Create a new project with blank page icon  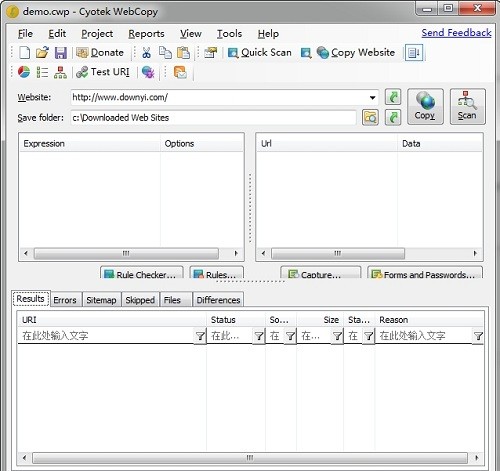point(24,53)
